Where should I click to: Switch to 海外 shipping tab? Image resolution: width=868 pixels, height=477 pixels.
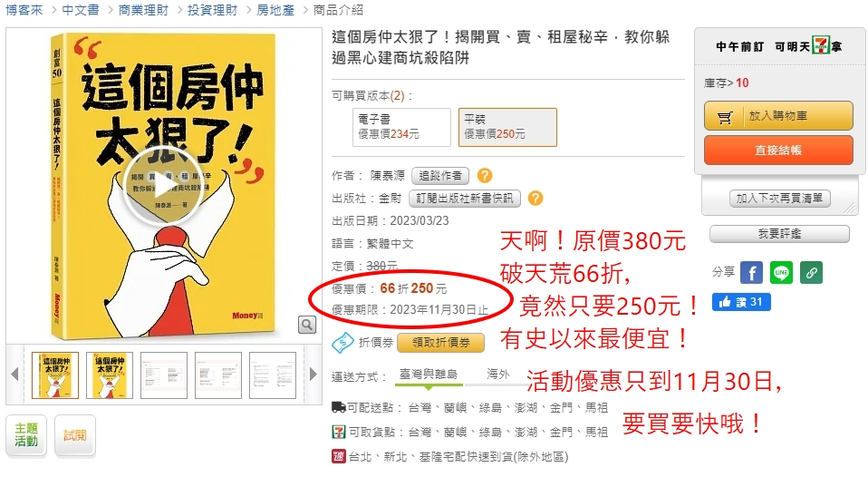498,375
